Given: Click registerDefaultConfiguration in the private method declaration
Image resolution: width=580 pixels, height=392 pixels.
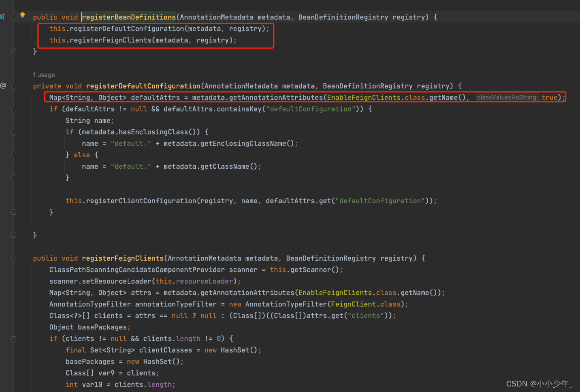Looking at the screenshot, I should [x=143, y=86].
